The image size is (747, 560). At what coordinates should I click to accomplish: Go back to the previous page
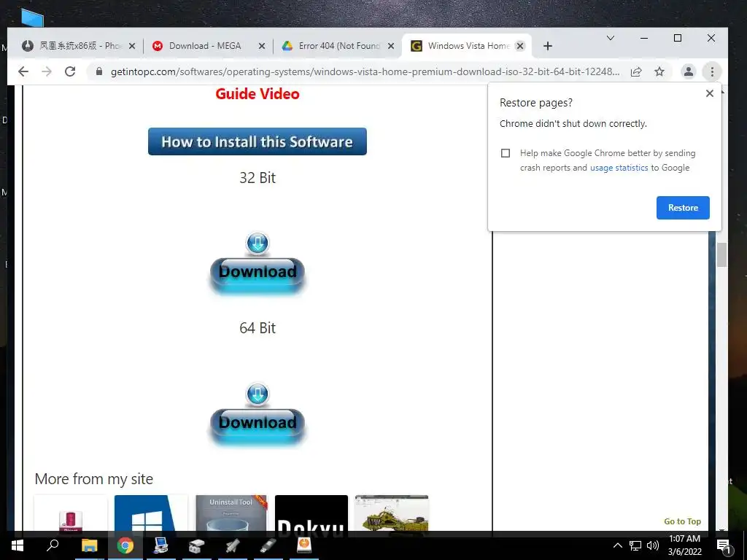click(x=23, y=72)
